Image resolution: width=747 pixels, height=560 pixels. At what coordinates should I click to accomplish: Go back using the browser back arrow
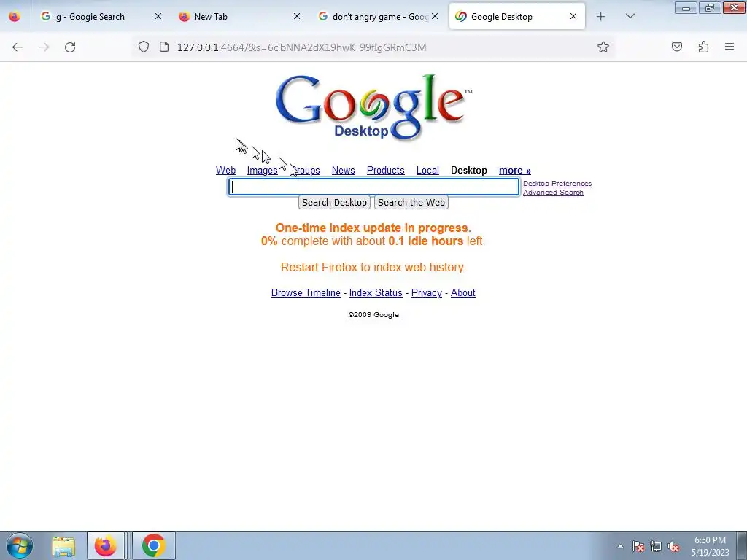(18, 47)
